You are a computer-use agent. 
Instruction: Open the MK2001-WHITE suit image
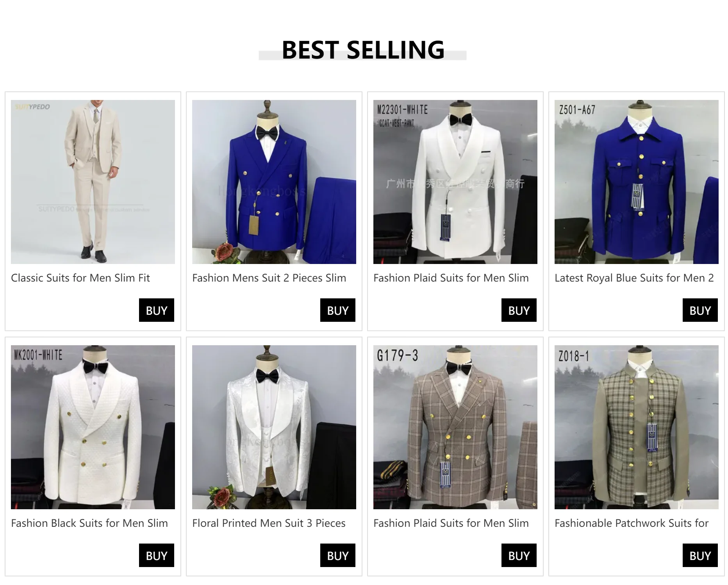pyautogui.click(x=93, y=427)
